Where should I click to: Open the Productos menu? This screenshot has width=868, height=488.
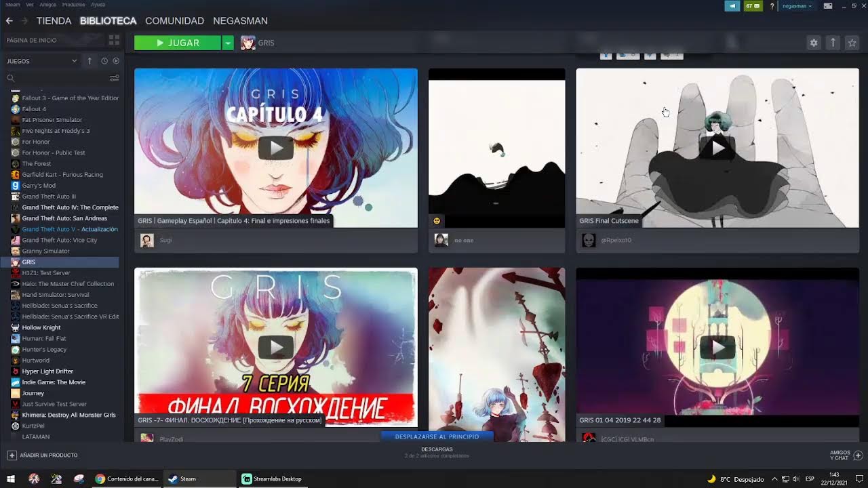coord(73,5)
